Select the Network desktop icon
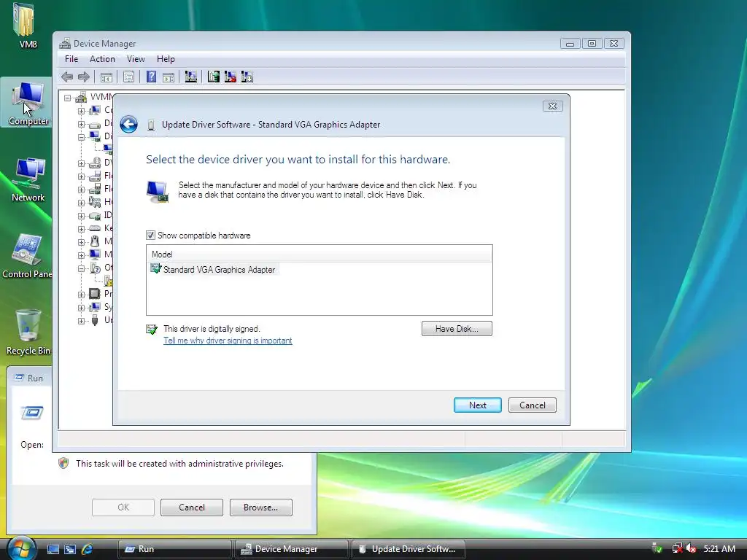The height and width of the screenshot is (560, 747). [x=28, y=179]
